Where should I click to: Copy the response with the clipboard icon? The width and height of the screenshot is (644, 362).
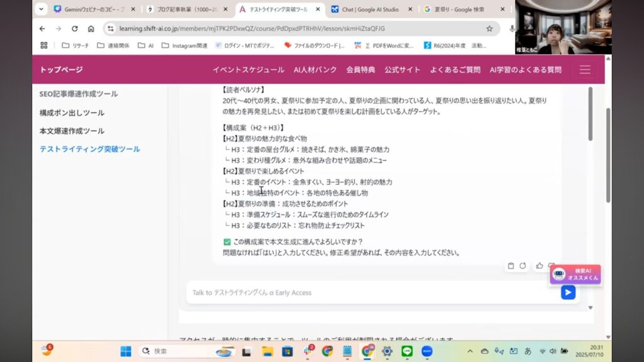(511, 266)
